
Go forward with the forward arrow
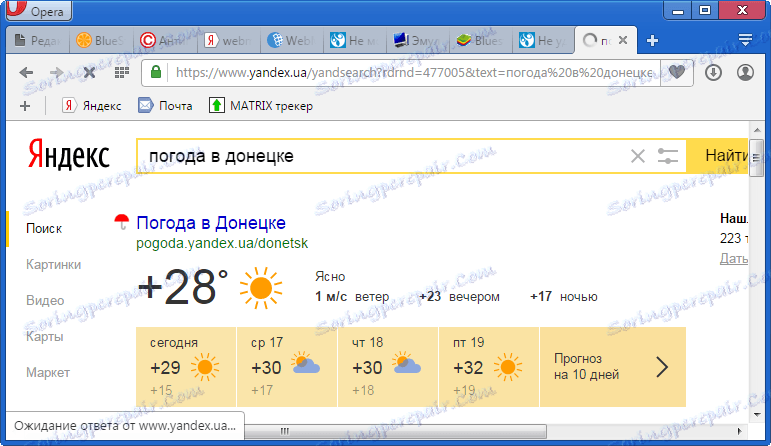click(x=57, y=73)
